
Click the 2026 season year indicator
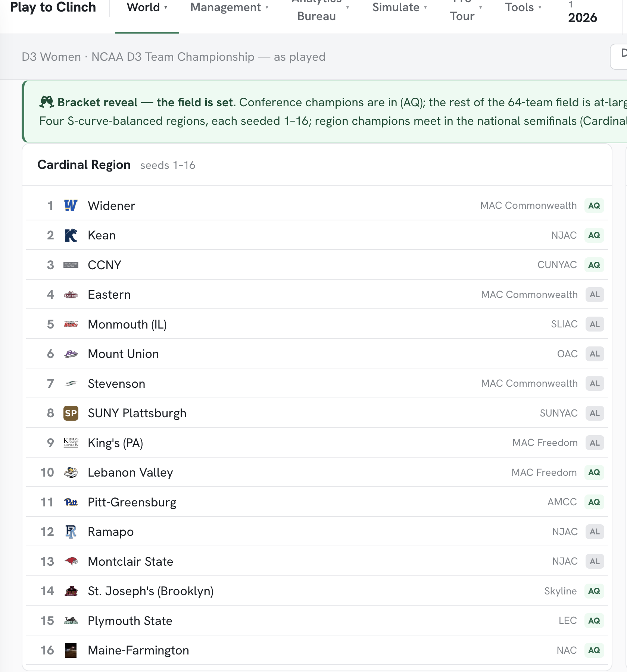583,17
